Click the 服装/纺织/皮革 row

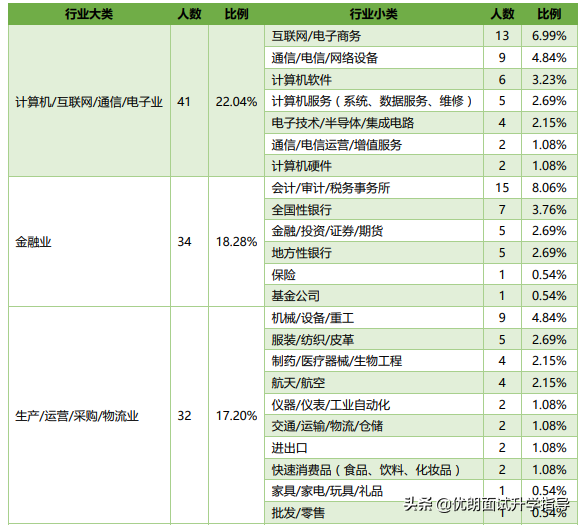point(421,339)
